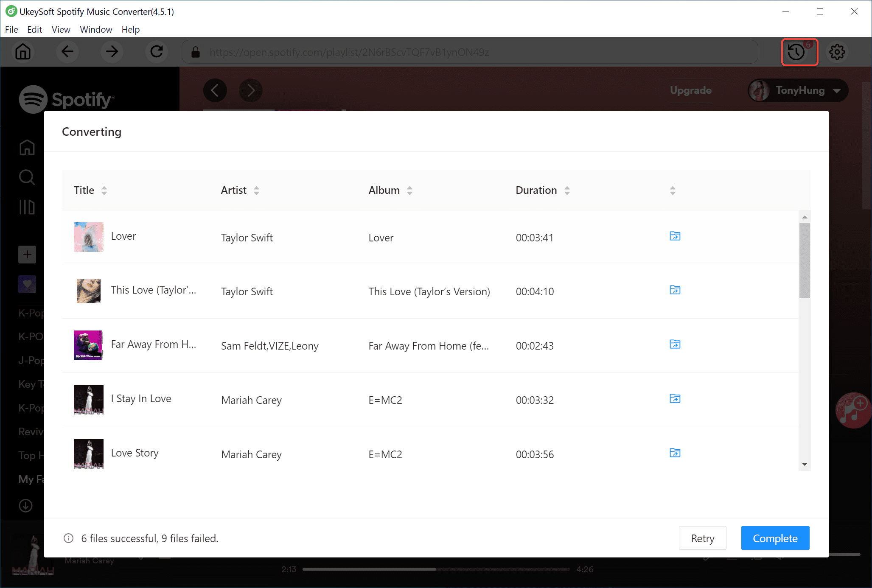Viewport: 872px width, 588px height.
Task: Open the Edit menu
Action: coord(33,30)
